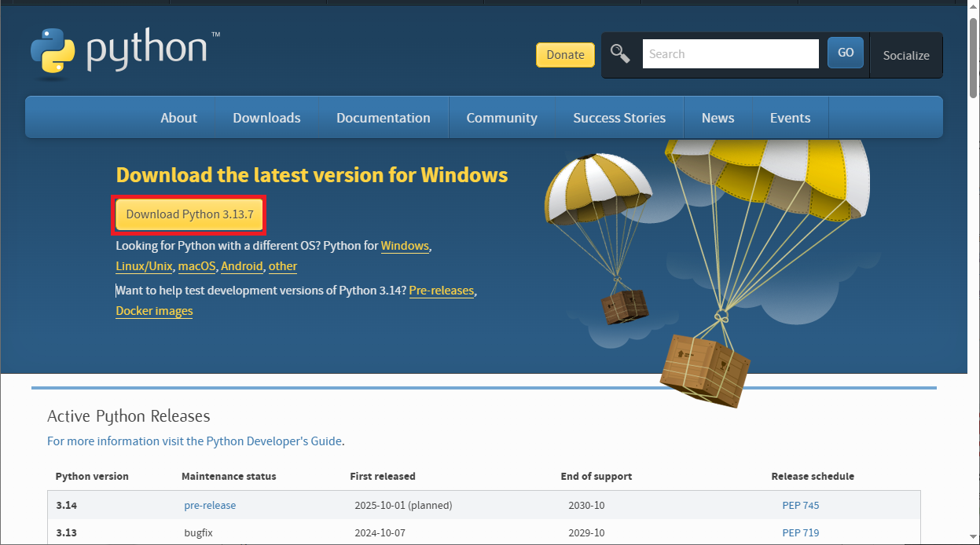980x545 pixels.
Task: Click the '2030-10' end of support cell
Action: 587,505
